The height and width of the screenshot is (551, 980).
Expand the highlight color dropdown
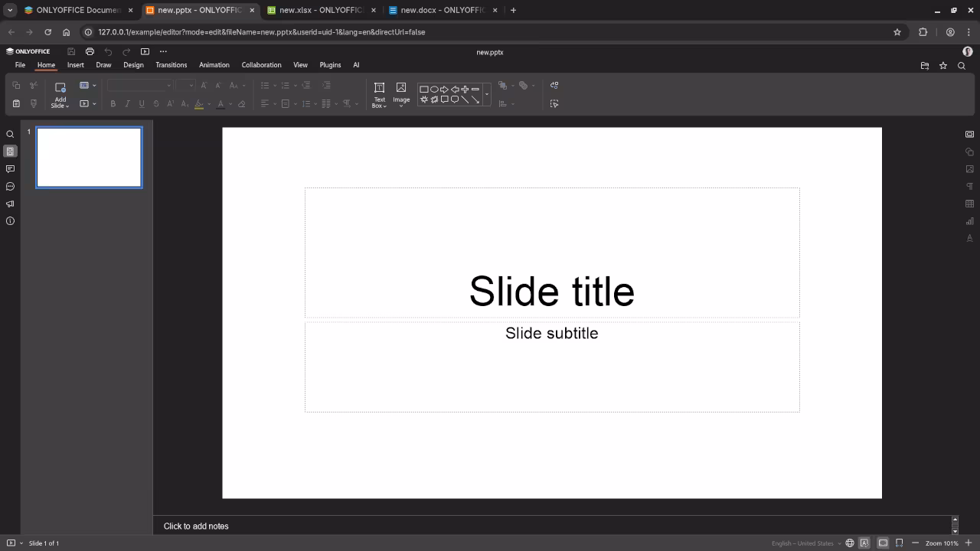pos(208,103)
